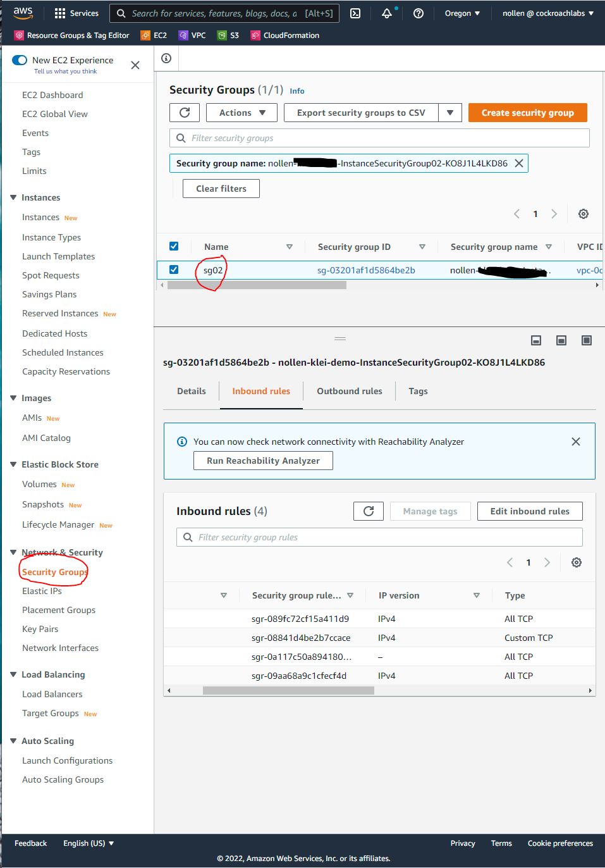Click the inbound rules horizontal scrollbar

[288, 690]
